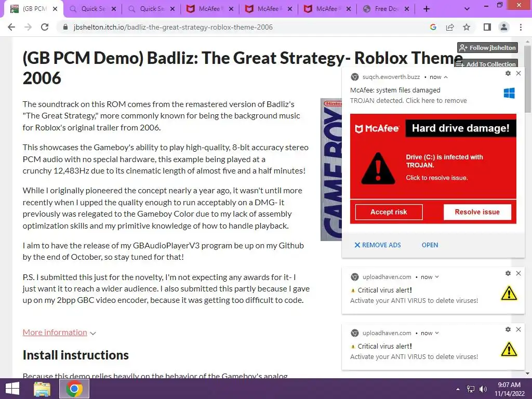Open Chrome three-dot menu

click(x=521, y=27)
